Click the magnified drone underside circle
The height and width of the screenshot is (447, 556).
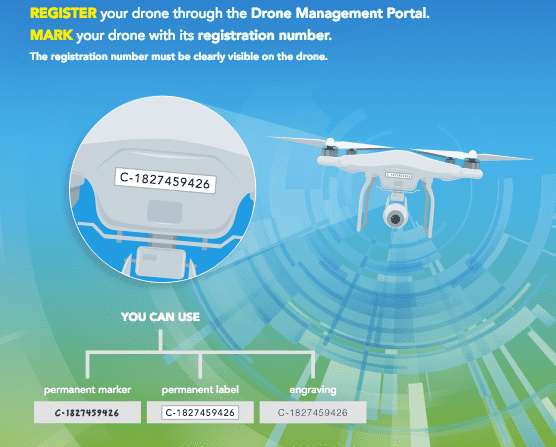[162, 189]
